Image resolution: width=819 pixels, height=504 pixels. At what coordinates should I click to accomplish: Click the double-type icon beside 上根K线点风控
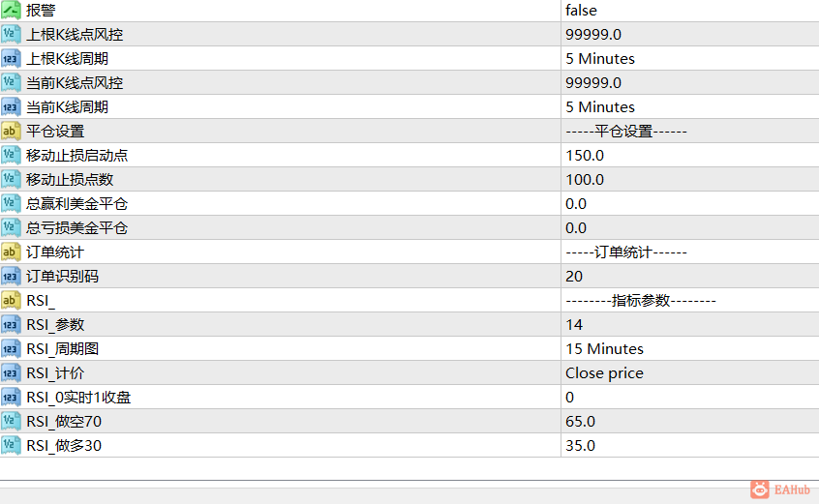click(x=11, y=34)
